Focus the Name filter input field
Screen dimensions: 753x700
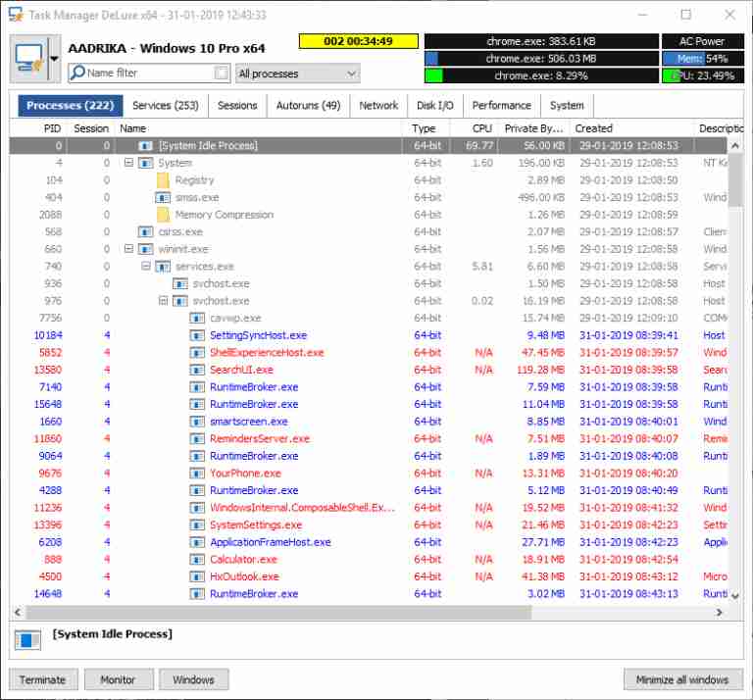pos(149,73)
